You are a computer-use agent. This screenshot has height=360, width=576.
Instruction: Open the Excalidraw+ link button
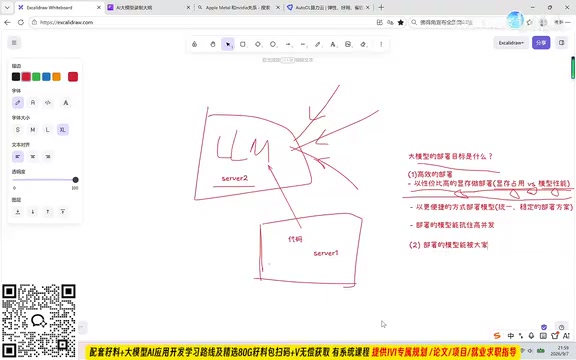511,43
